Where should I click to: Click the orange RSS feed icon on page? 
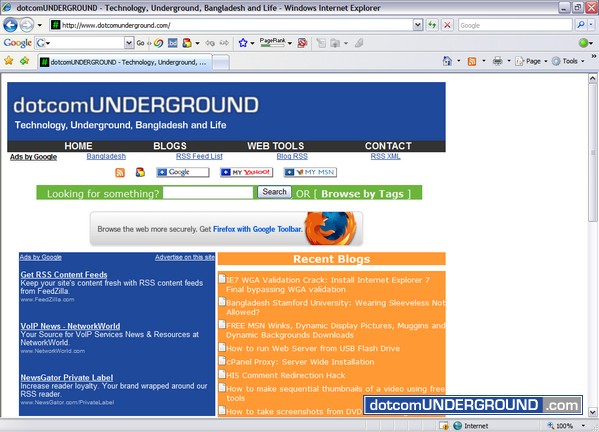pos(120,173)
